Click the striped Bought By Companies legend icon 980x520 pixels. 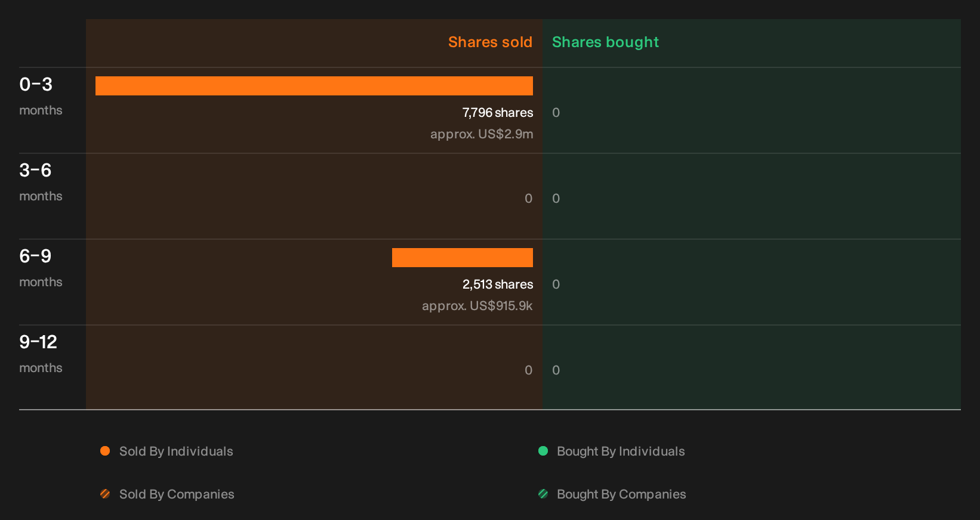click(543, 494)
